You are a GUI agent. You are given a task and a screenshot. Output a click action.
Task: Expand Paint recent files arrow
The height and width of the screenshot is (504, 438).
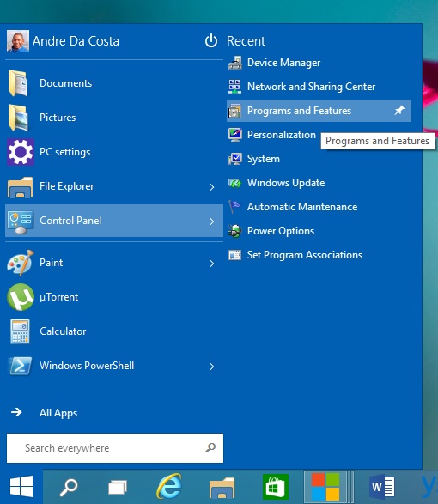pyautogui.click(x=211, y=264)
